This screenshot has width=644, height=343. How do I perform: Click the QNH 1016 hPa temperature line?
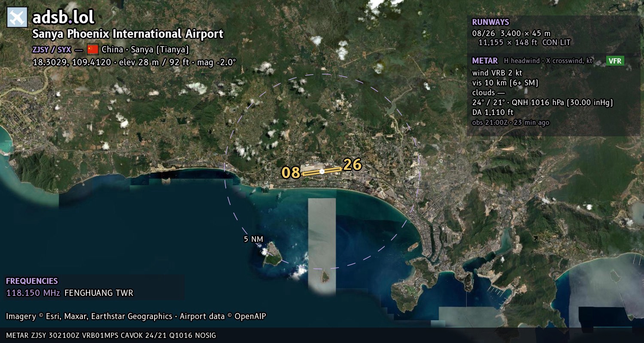(x=542, y=102)
